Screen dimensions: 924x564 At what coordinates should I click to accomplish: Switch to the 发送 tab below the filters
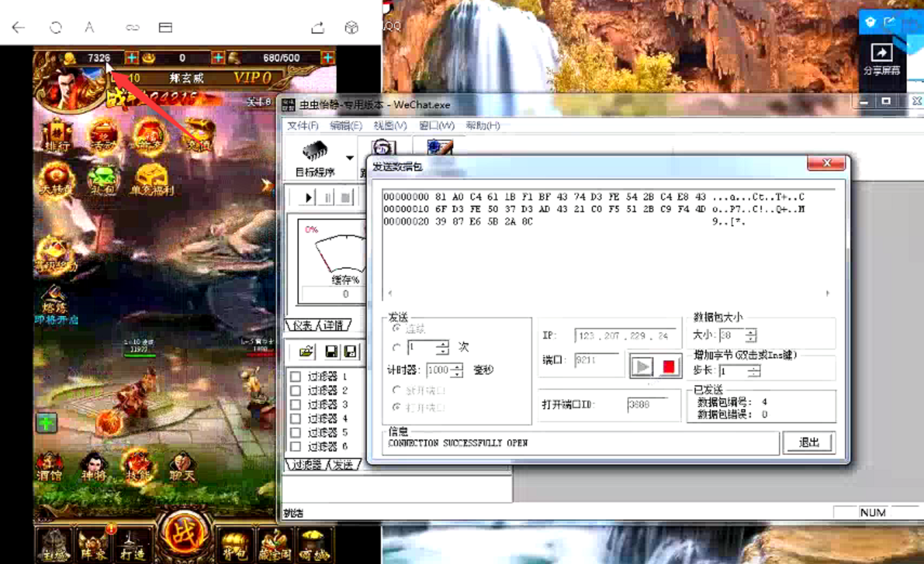[x=343, y=465]
